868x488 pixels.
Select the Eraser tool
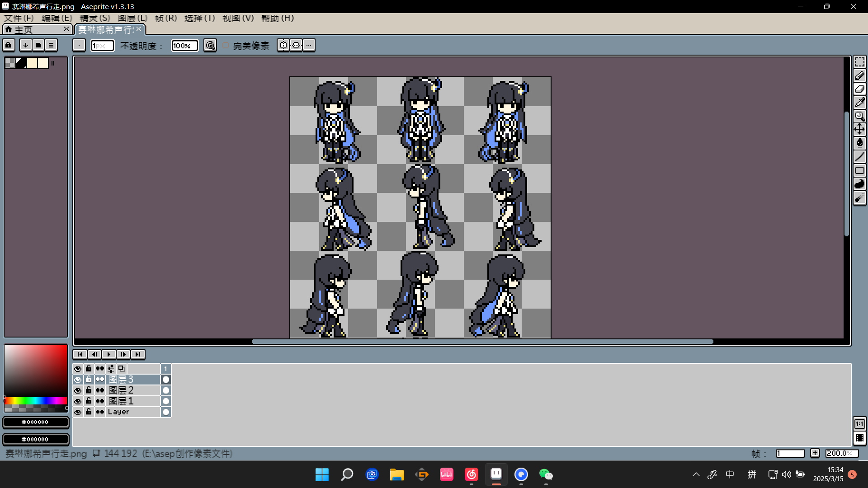[859, 89]
